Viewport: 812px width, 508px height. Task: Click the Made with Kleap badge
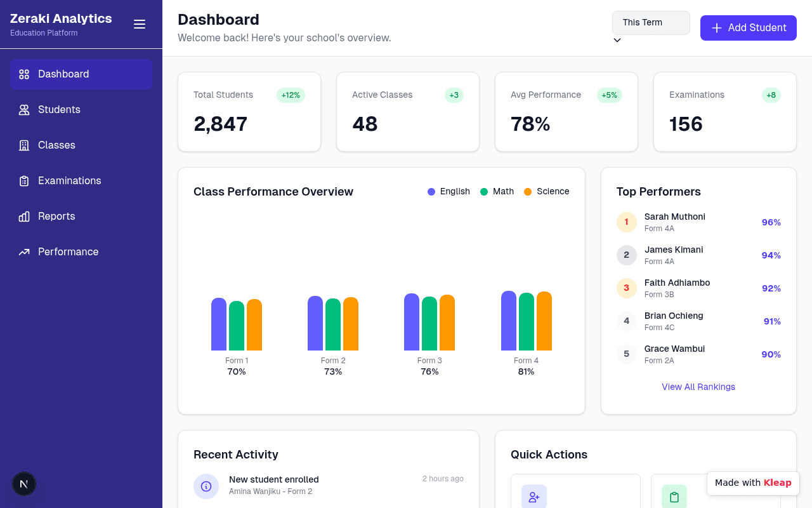pos(753,483)
